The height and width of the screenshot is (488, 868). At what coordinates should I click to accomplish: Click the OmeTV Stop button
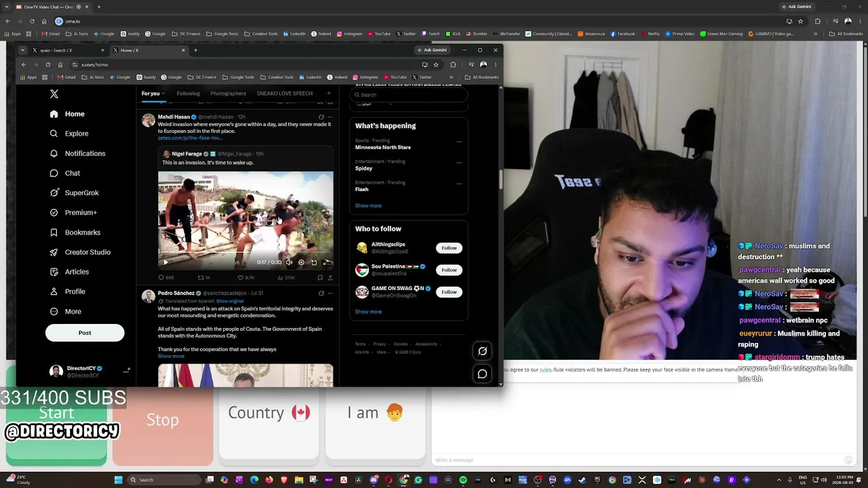[163, 420]
